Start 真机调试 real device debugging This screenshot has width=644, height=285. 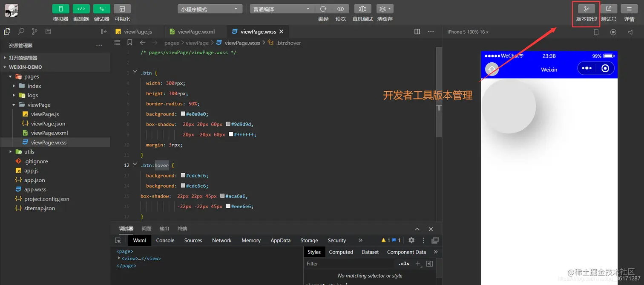pos(362,9)
